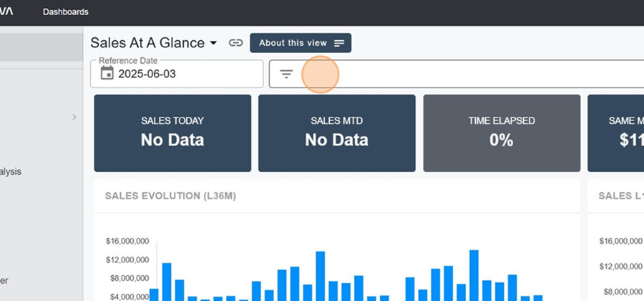Screen dimensions: 644x301
Task: Open the Dashboards menu in top bar
Action: [x=65, y=12]
